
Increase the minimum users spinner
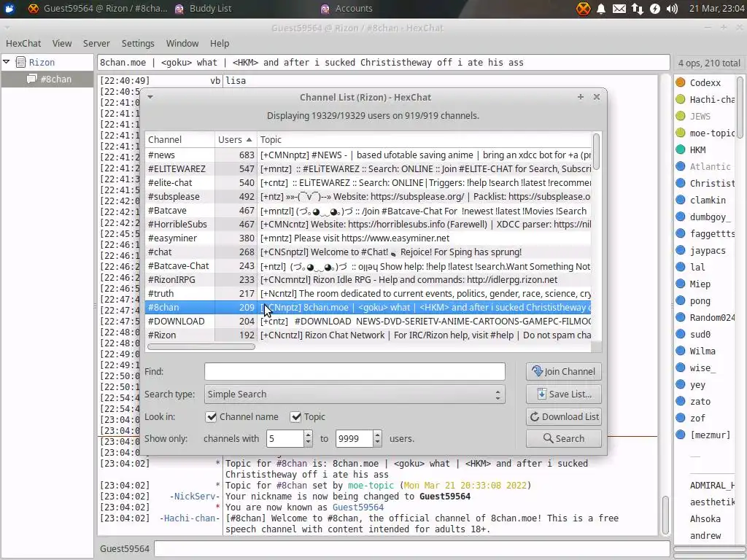(x=309, y=435)
